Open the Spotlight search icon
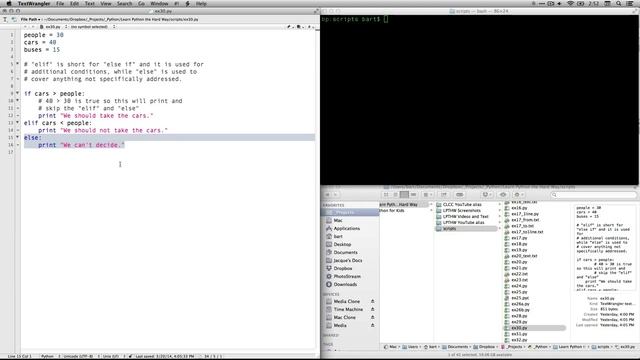The height and width of the screenshot is (360, 640). pos(619,4)
